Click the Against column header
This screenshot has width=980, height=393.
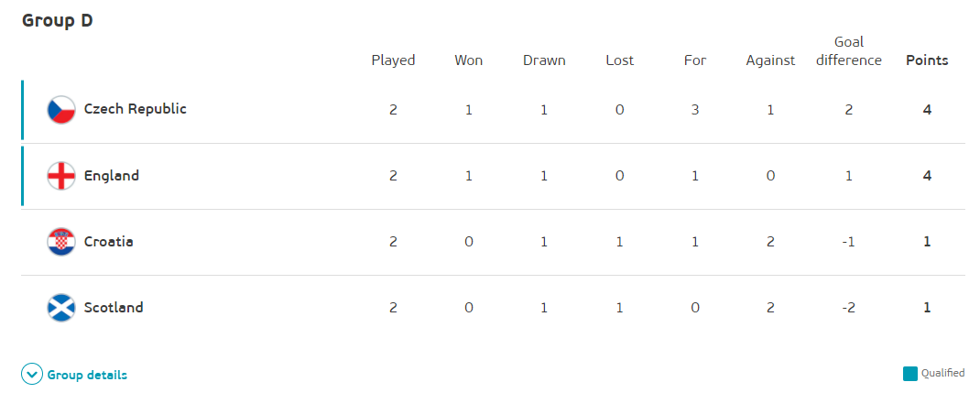770,60
